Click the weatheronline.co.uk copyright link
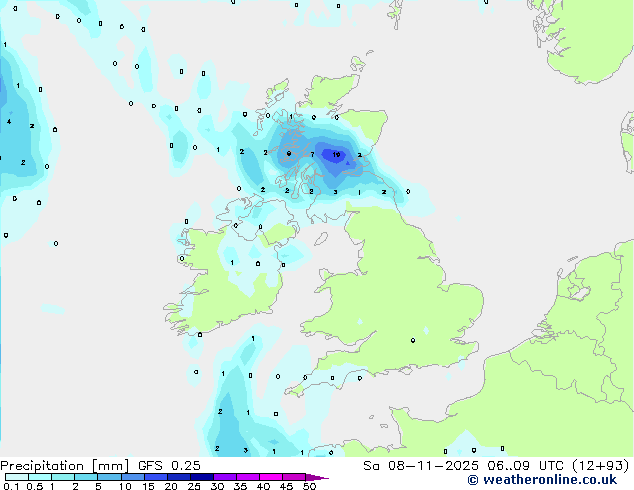This screenshot has width=634, height=490. [x=542, y=480]
